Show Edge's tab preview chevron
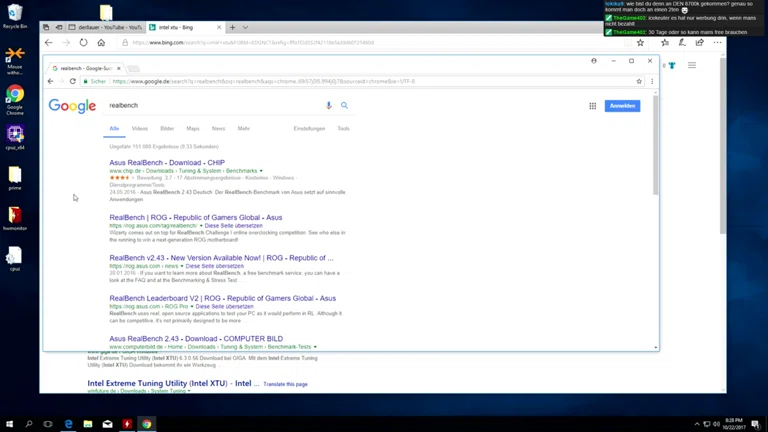Image resolution: width=768 pixels, height=432 pixels. point(245,27)
